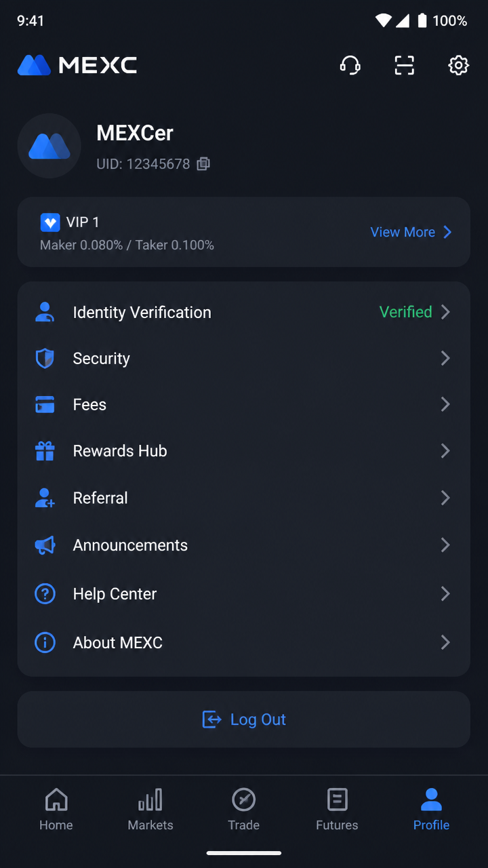488x868 pixels.
Task: Tap the Wi-Fi status bar icon
Action: click(x=384, y=21)
